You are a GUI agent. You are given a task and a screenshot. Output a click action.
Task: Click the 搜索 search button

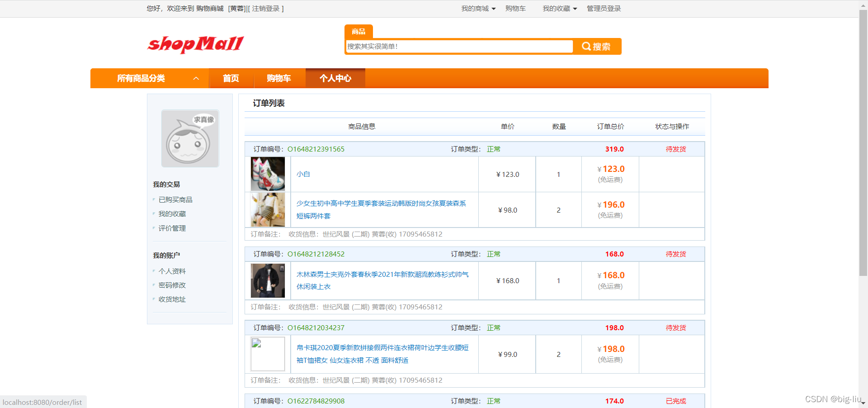[x=597, y=47]
